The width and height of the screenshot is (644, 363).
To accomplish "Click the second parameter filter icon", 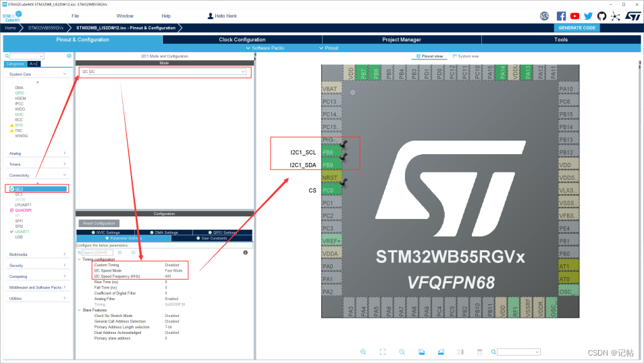I will pos(133,252).
